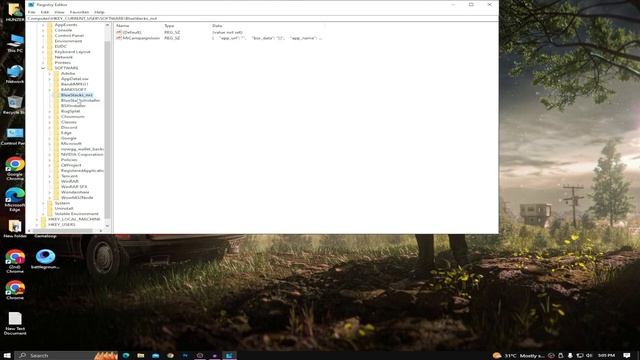
Task: Select the Keyboard Layout key
Action: (x=72, y=52)
